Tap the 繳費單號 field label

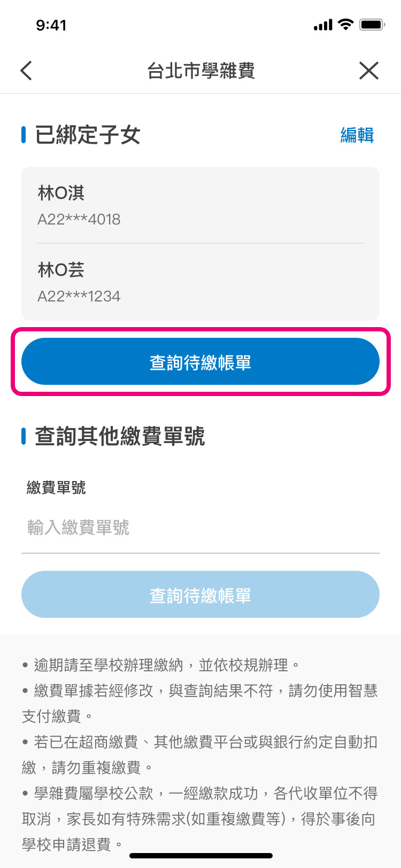tap(56, 487)
